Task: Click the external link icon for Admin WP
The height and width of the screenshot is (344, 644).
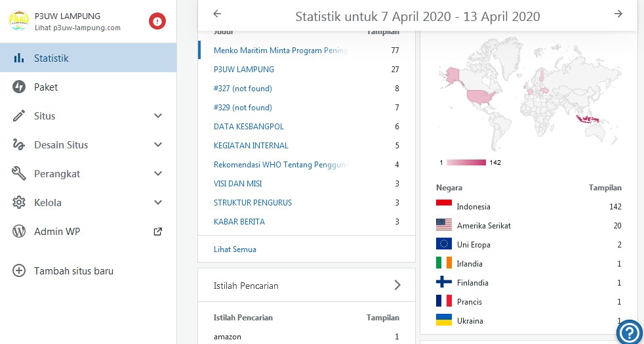Action: 157,231
